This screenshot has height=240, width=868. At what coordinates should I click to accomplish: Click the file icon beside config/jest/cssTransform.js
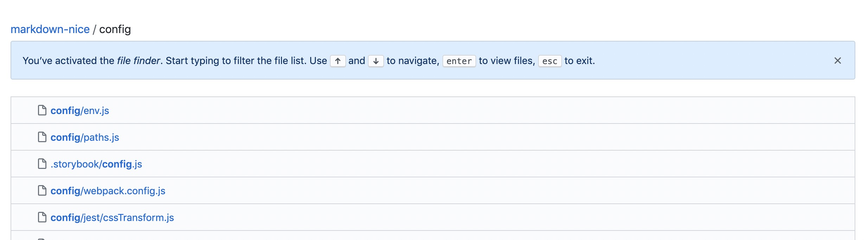click(x=42, y=217)
